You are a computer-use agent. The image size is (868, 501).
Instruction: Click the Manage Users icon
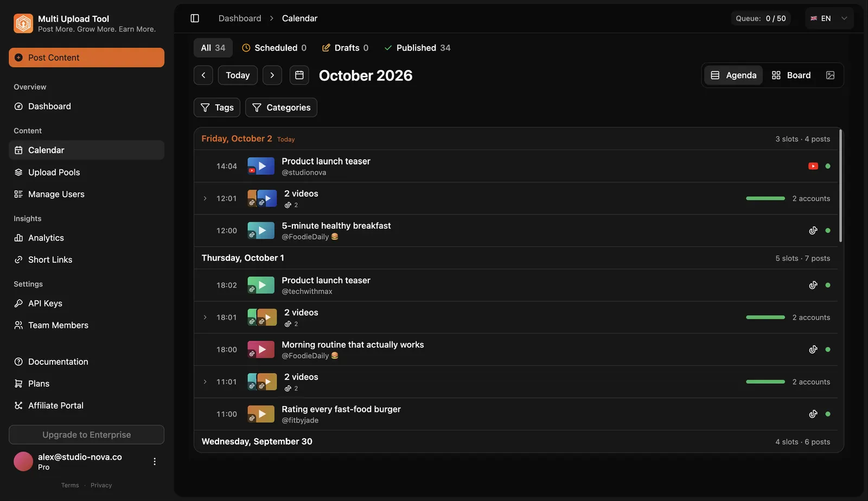point(18,194)
